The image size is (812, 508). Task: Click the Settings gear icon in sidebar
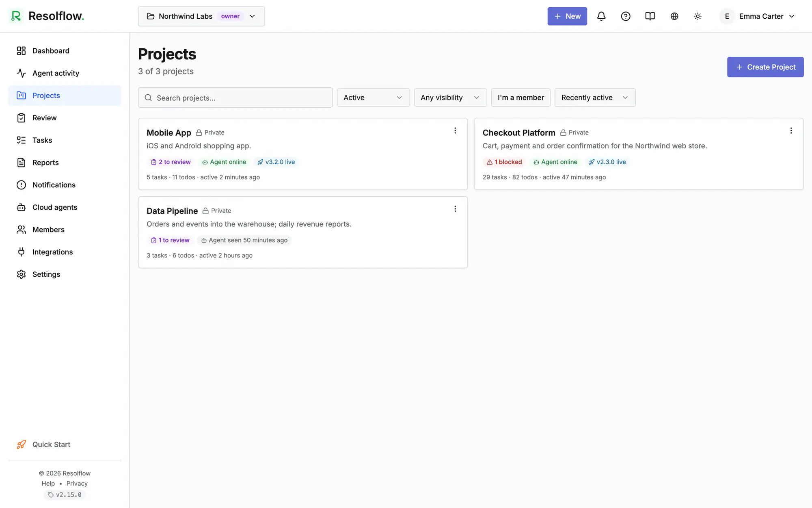click(x=21, y=274)
